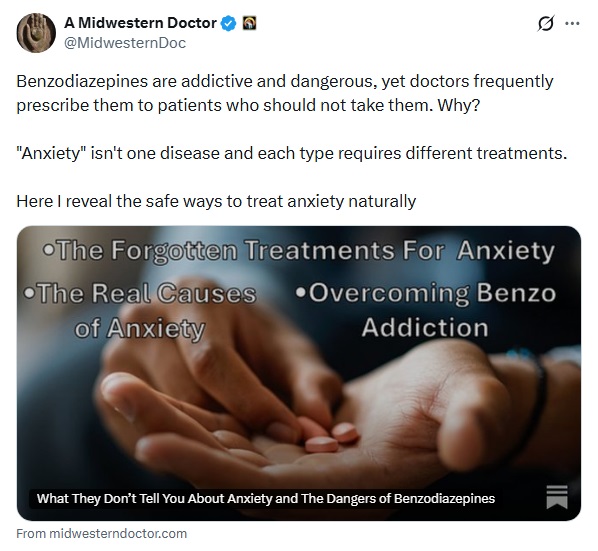This screenshot has width=598, height=551.
Task: Click the line 'Here I reveal the safe ways'
Action: pyautogui.click(x=216, y=201)
